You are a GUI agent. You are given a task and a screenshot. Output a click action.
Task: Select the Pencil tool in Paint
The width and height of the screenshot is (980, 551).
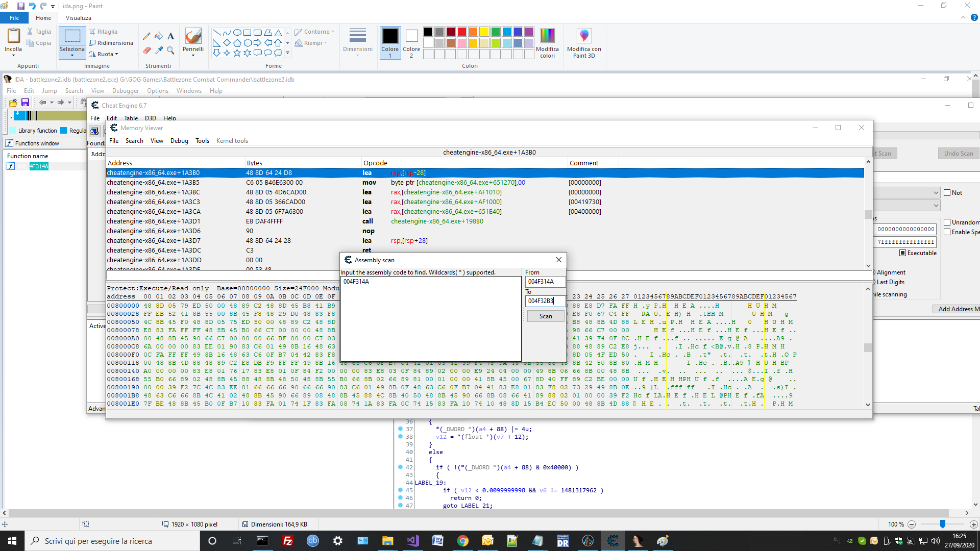pyautogui.click(x=146, y=36)
